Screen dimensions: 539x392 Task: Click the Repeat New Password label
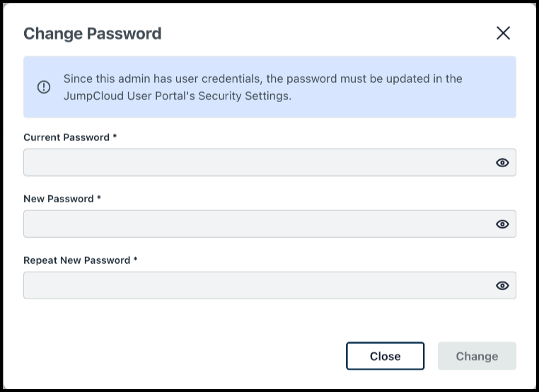tap(77, 260)
